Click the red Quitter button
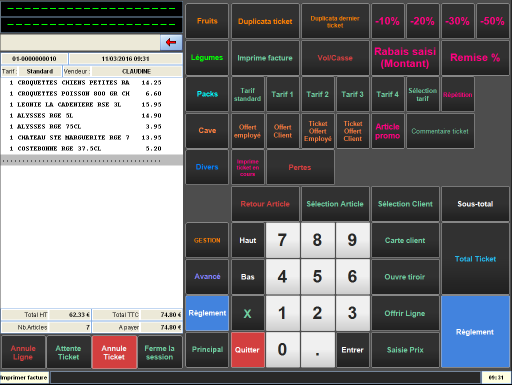 (x=248, y=350)
